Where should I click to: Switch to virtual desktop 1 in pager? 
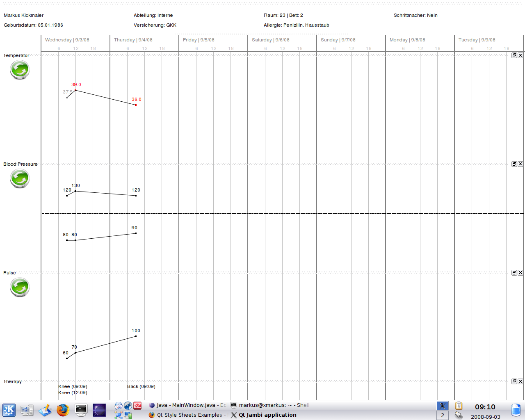tap(442, 406)
